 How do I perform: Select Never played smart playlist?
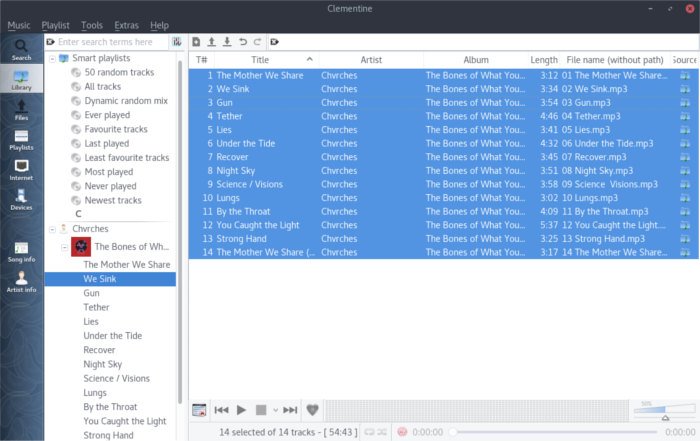tap(110, 186)
